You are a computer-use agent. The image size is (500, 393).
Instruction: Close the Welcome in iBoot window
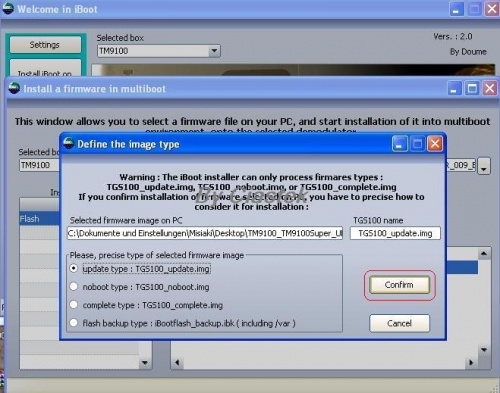[x=492, y=9]
